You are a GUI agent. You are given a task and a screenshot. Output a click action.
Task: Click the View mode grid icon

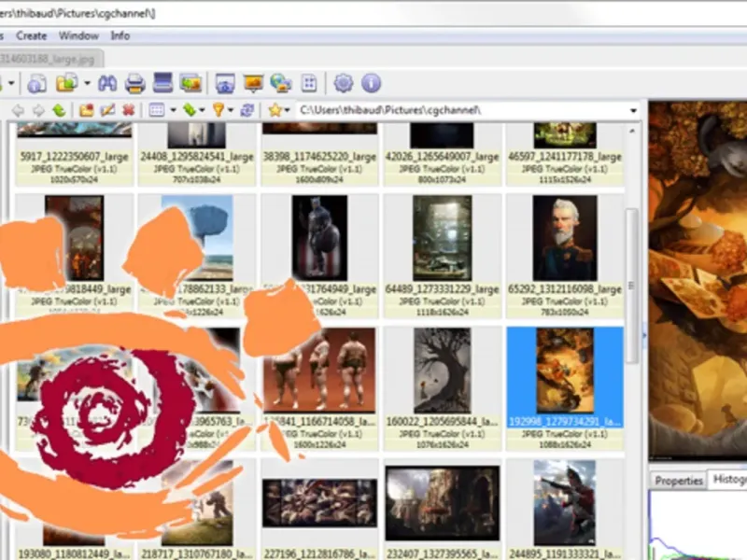coord(157,110)
